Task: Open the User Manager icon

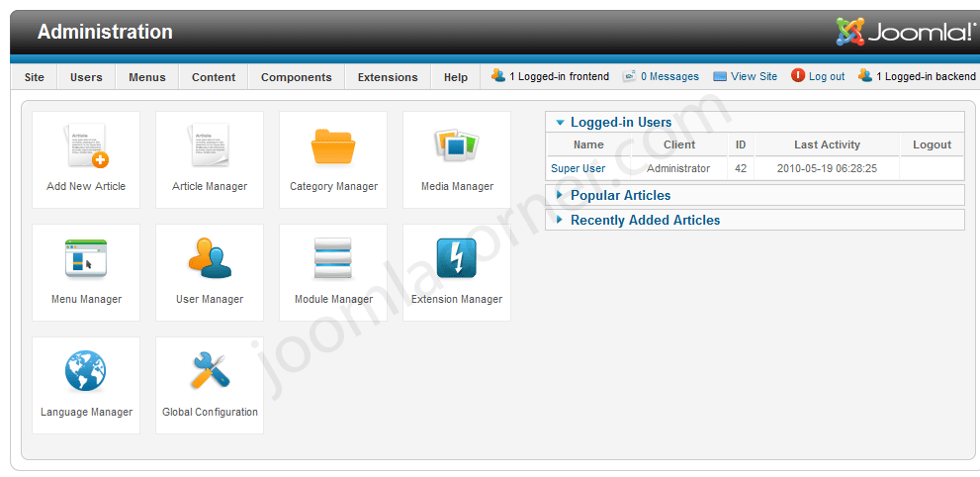Action: click(x=210, y=260)
